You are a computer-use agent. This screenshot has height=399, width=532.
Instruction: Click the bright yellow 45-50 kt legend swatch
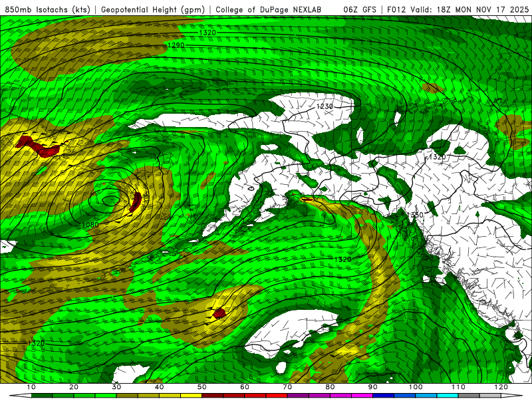tap(191, 396)
